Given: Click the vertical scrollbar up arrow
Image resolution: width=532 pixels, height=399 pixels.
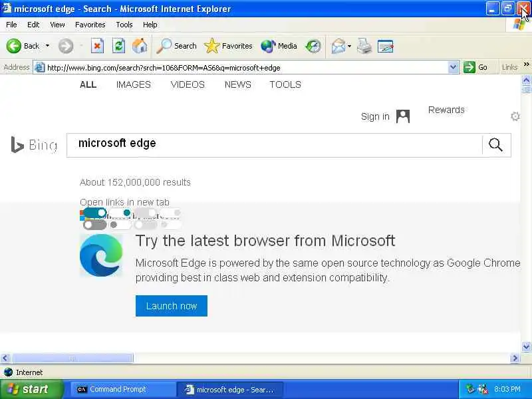Looking at the screenshot, I should [526, 80].
